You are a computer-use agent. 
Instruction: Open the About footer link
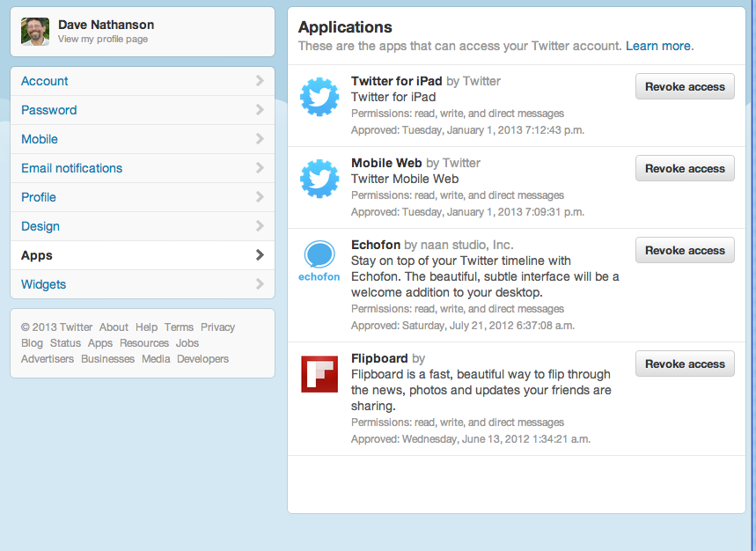114,327
